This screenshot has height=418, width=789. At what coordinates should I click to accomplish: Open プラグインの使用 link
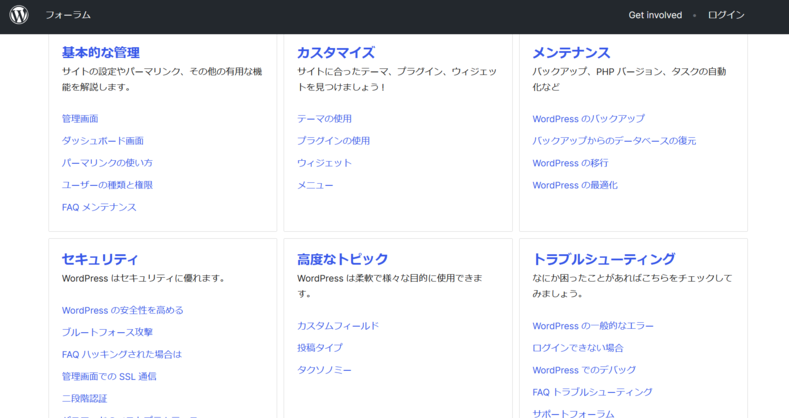pos(333,141)
